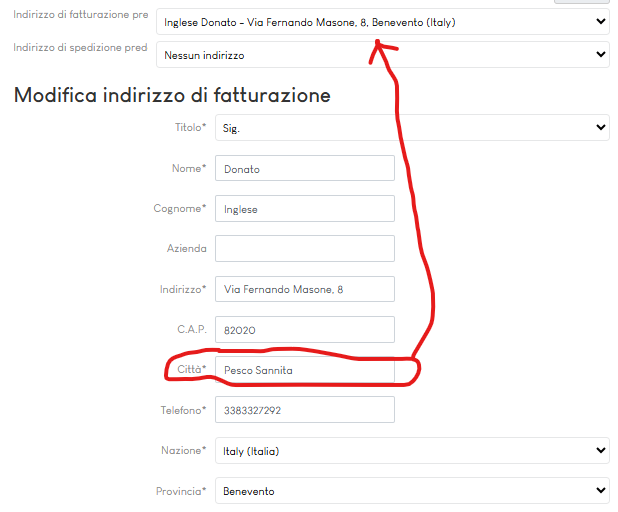Click the Titolo* field label
The image size is (618, 512).
(190, 128)
